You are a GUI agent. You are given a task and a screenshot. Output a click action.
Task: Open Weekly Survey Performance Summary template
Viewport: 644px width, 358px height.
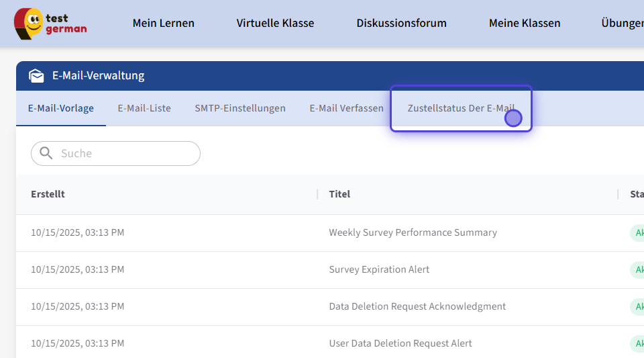pos(413,232)
